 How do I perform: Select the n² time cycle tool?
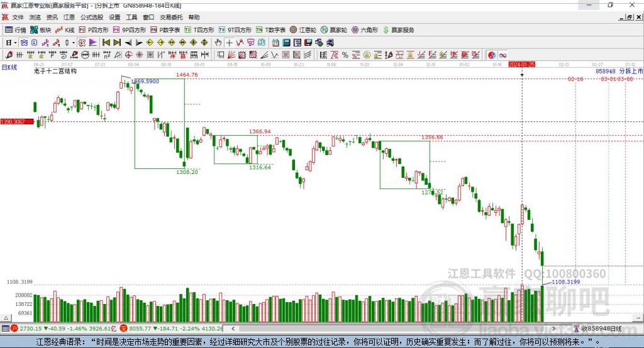click(x=107, y=55)
